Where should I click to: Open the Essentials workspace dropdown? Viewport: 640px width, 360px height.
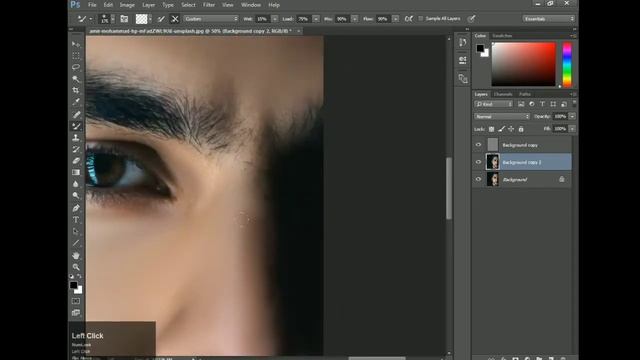549,19
